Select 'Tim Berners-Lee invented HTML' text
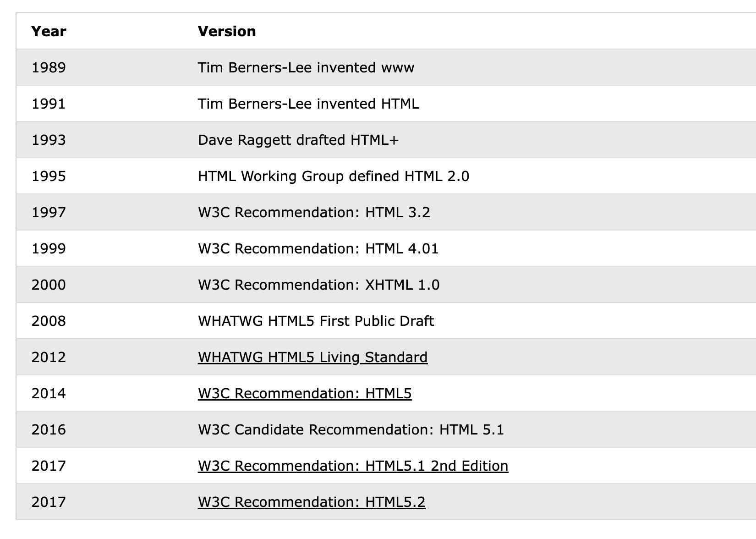 click(308, 104)
